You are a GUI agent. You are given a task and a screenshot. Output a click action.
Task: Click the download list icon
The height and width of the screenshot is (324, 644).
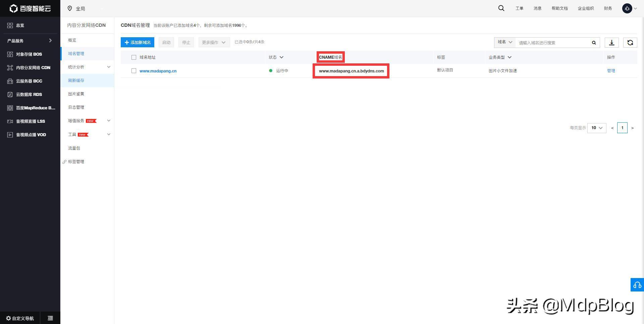click(x=611, y=43)
